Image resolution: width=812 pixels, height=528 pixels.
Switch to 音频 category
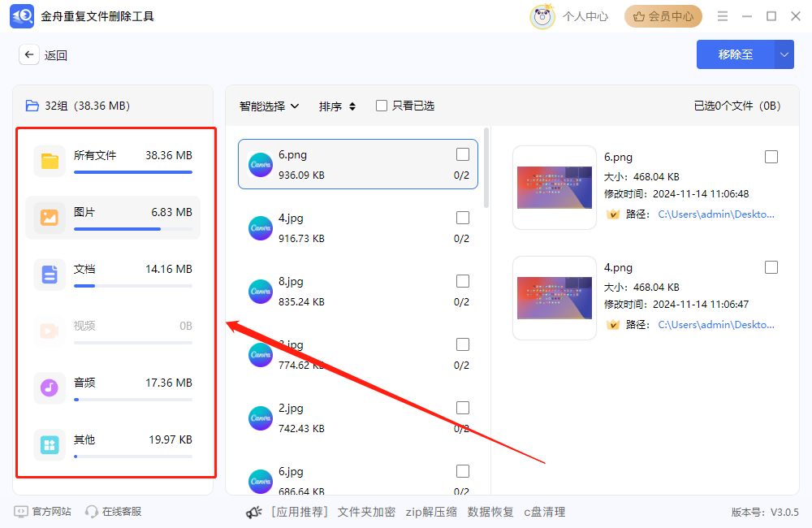click(x=113, y=387)
